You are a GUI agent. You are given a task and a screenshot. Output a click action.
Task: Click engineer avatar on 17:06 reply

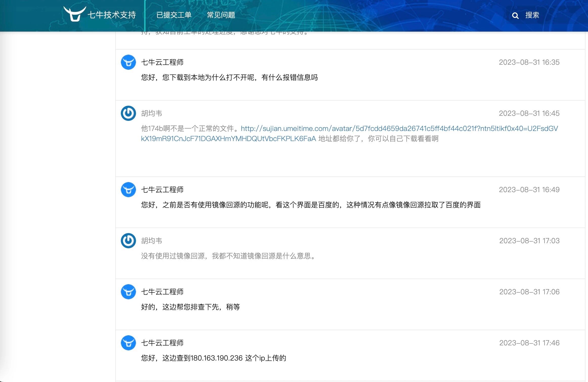coord(128,292)
